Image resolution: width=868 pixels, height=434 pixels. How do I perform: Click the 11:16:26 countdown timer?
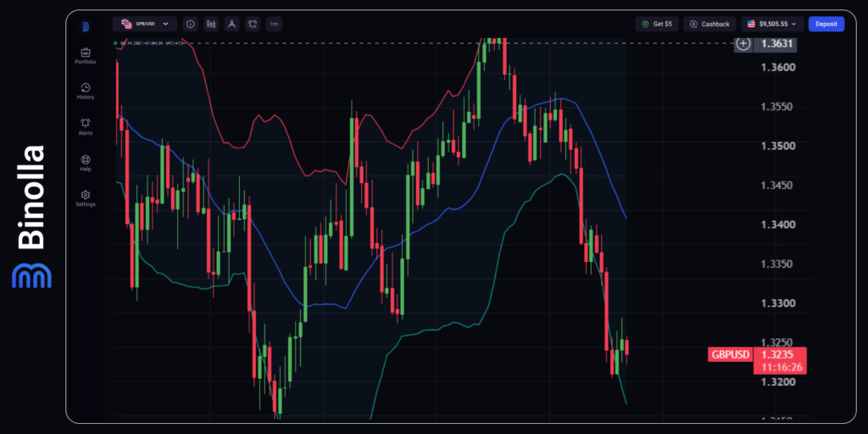pyautogui.click(x=780, y=368)
